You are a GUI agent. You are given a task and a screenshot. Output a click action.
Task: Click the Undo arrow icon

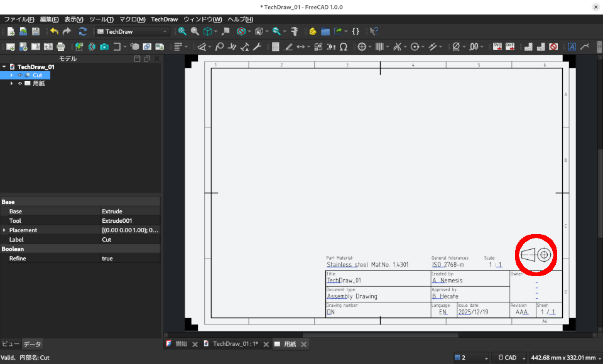tap(55, 31)
